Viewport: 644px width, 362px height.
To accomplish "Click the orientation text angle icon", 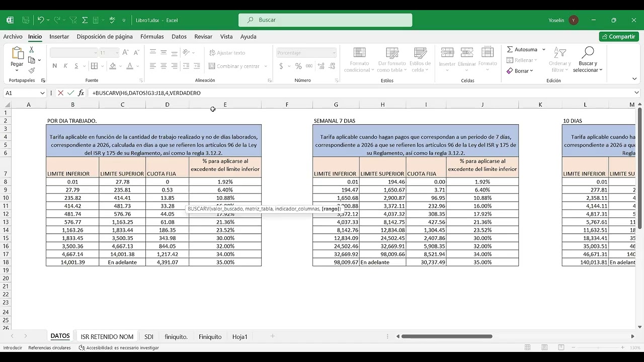I will click(186, 52).
